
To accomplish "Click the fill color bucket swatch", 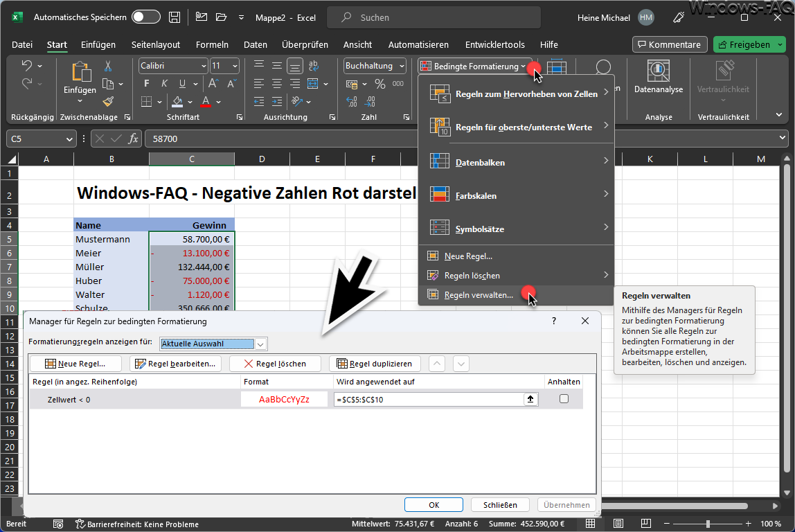I will tap(177, 101).
